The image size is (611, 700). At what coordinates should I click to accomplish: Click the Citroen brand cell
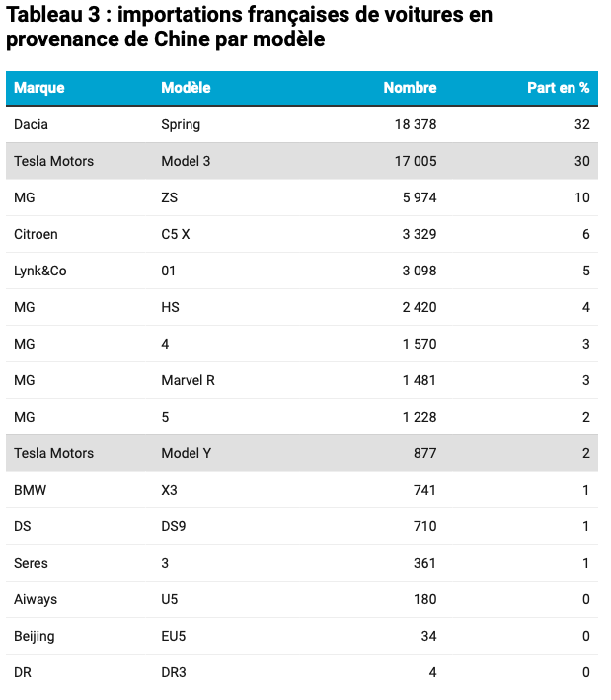[36, 234]
